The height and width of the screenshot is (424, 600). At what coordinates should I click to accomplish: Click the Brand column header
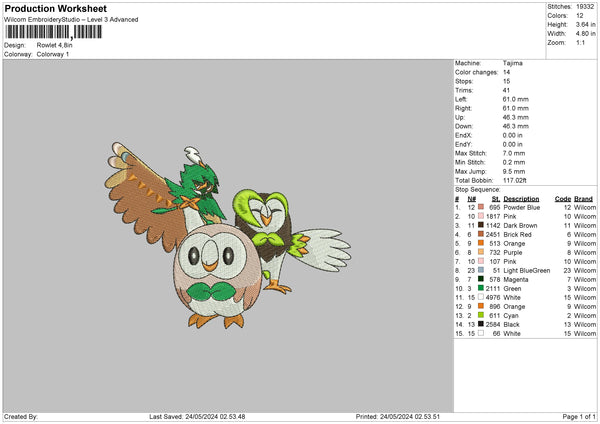point(584,198)
